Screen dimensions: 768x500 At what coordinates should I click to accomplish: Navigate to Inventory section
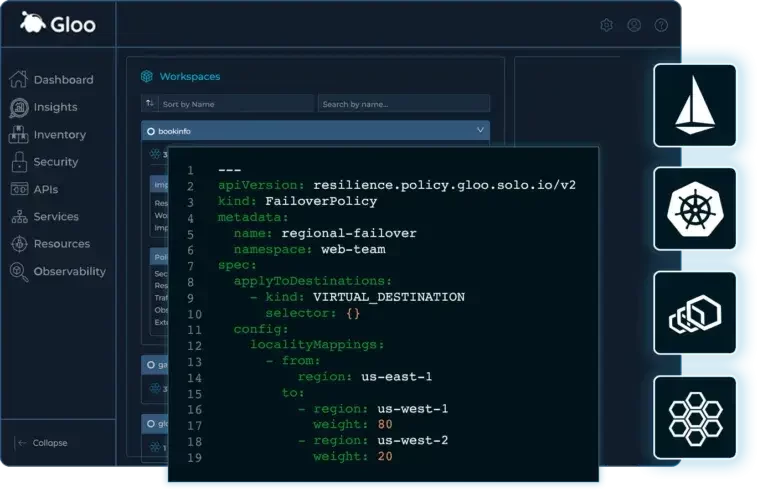pyautogui.click(x=59, y=135)
